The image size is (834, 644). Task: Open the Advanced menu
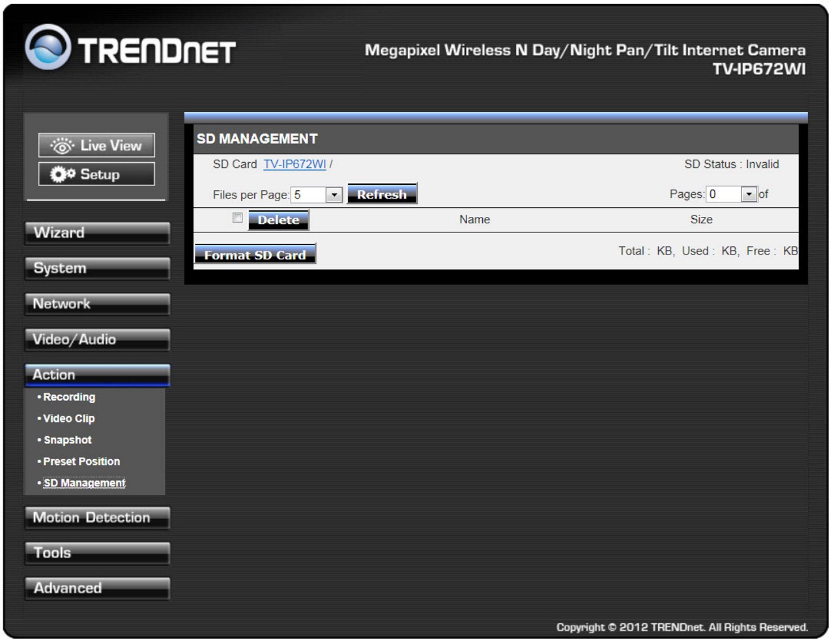(x=97, y=588)
